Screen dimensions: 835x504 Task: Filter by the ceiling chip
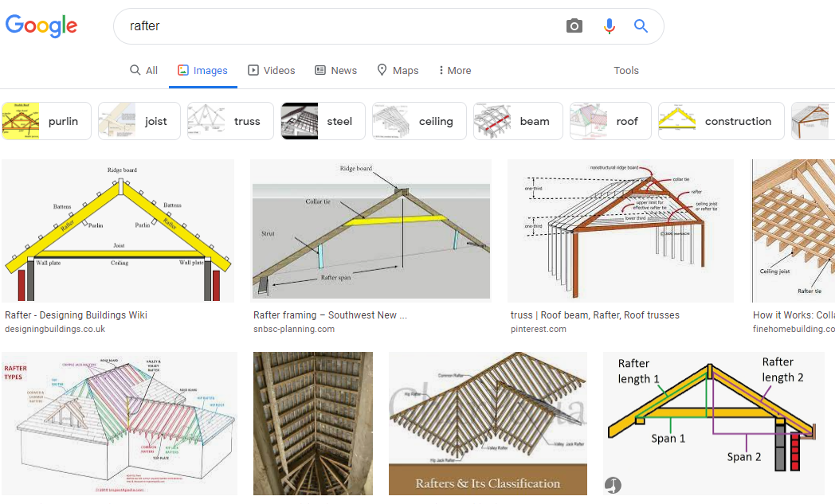[420, 121]
